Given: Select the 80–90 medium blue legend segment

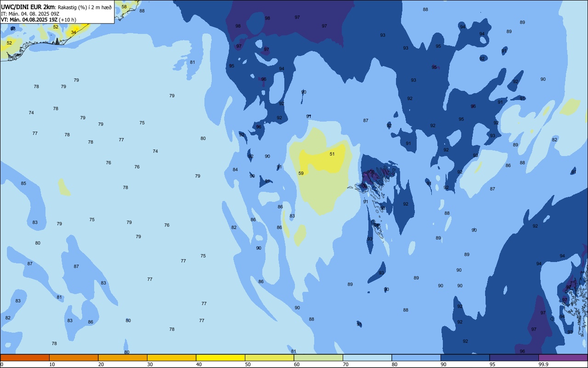Looking at the screenshot, I should (x=416, y=357).
